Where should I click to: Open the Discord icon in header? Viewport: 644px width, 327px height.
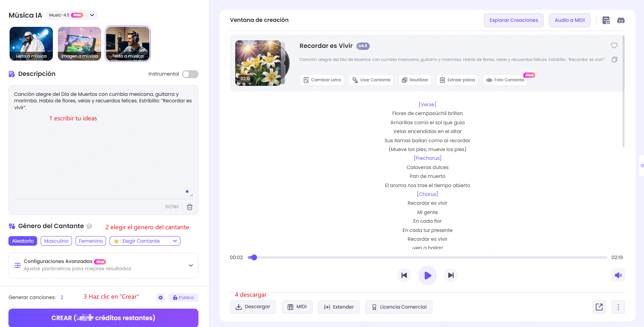tap(621, 20)
